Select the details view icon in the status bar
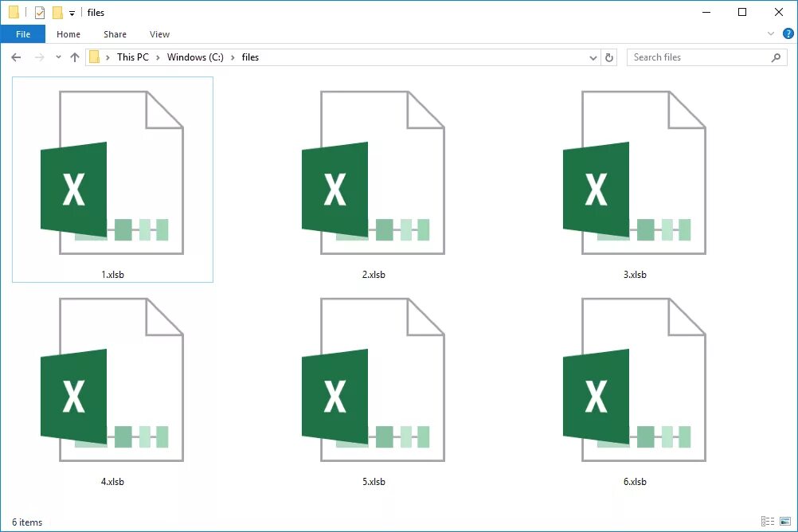Image resolution: width=798 pixels, height=532 pixels. point(768,522)
